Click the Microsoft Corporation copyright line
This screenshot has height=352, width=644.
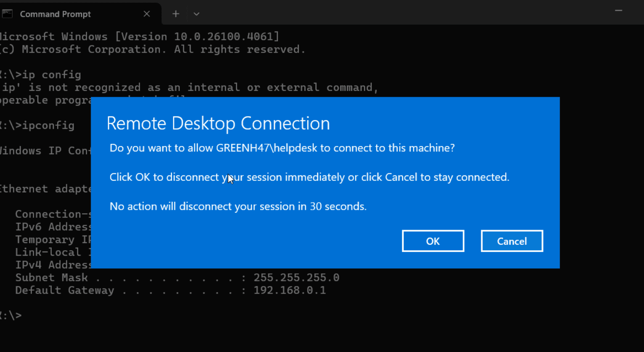[x=153, y=49]
